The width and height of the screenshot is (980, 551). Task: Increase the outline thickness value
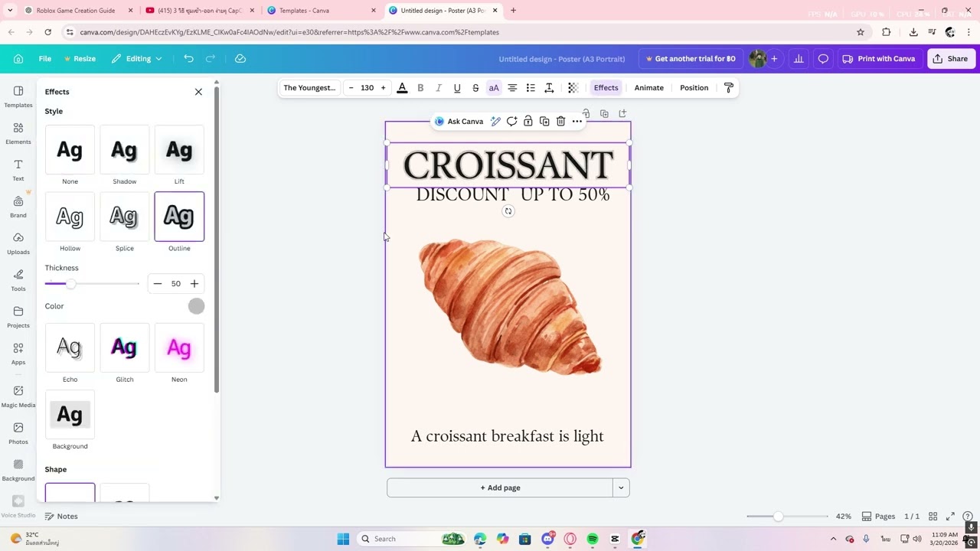(194, 284)
